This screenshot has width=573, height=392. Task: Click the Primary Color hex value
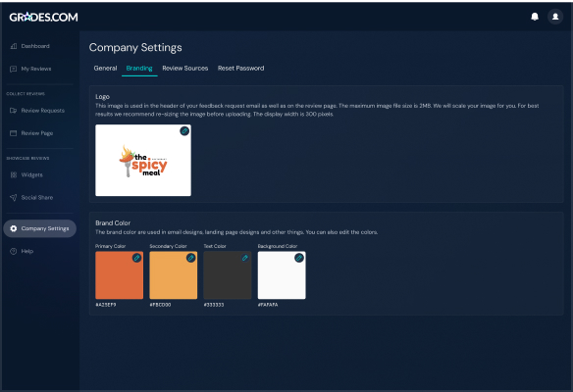(106, 305)
